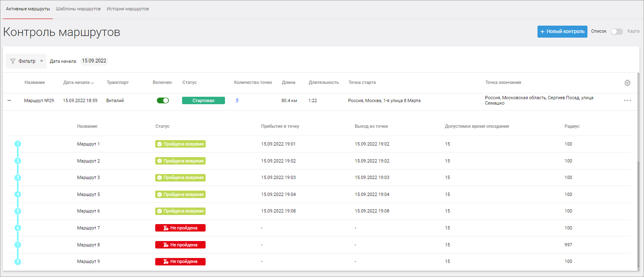Collapse the Маршрут №29 row details
Image resolution: width=644 pixels, height=277 pixels.
point(9,100)
